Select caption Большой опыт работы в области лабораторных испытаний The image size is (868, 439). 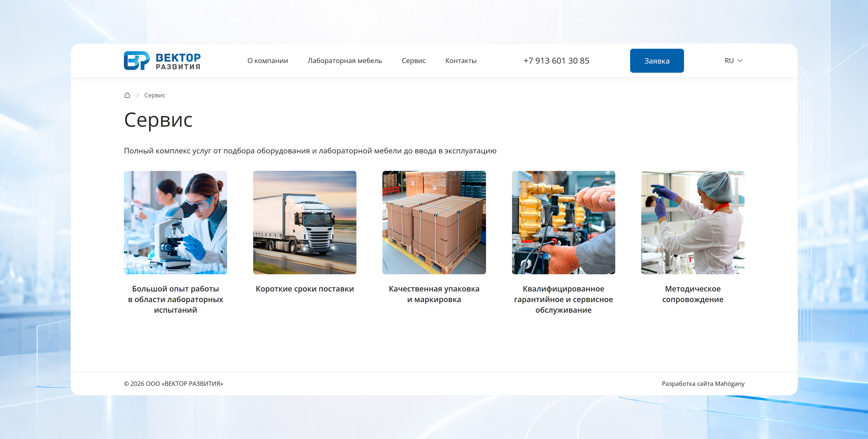point(175,299)
